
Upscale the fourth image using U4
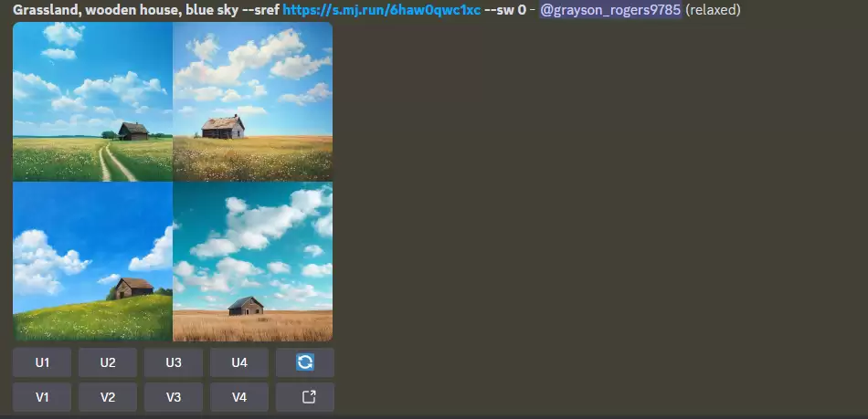click(x=239, y=362)
